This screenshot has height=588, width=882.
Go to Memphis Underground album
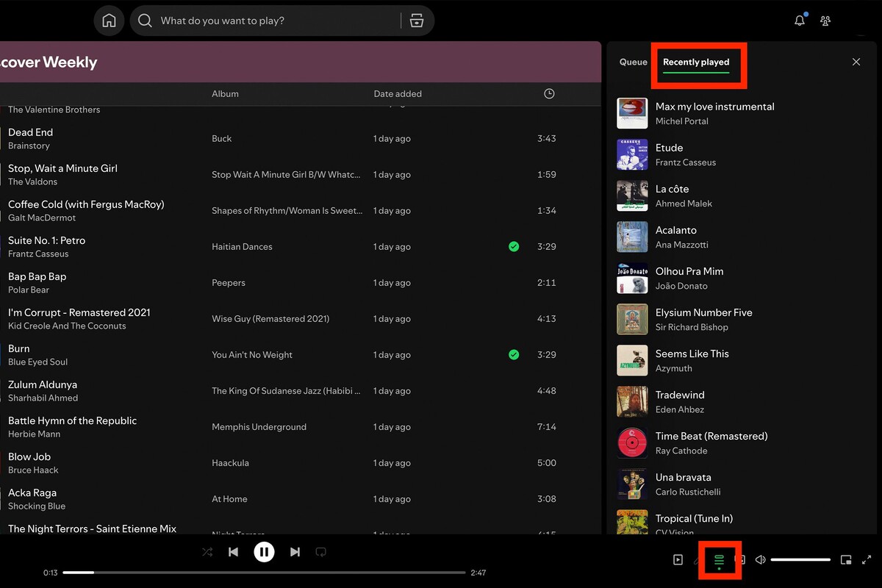coord(259,427)
